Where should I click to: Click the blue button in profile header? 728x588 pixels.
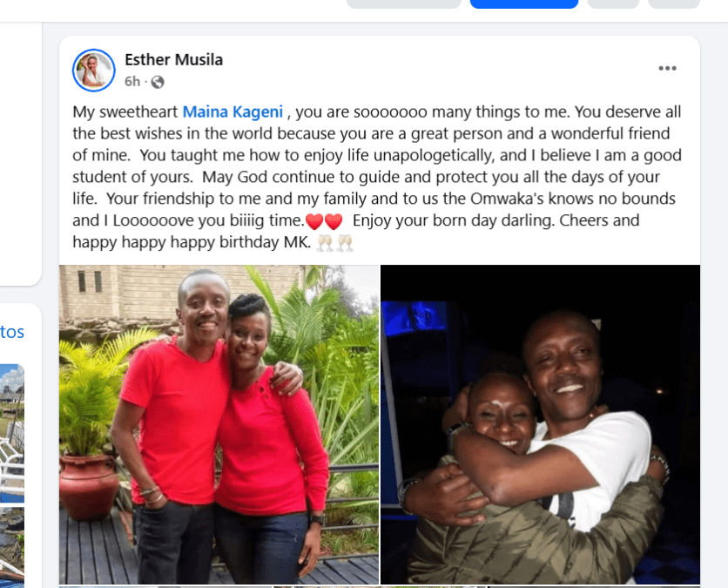(524, 4)
